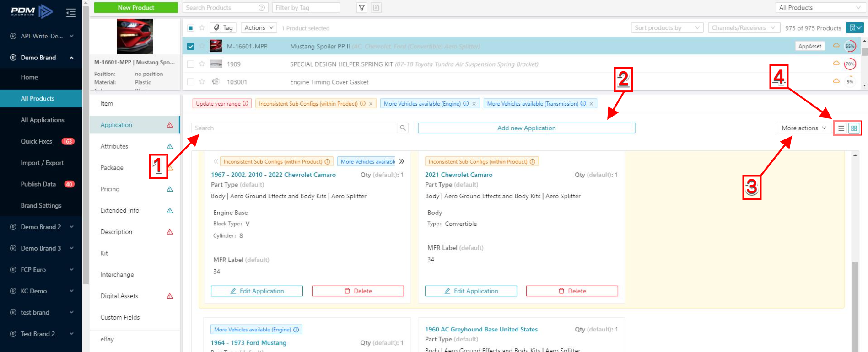Screen dimensions: 868x352
Task: Star the 103001 product row
Action: [202, 82]
